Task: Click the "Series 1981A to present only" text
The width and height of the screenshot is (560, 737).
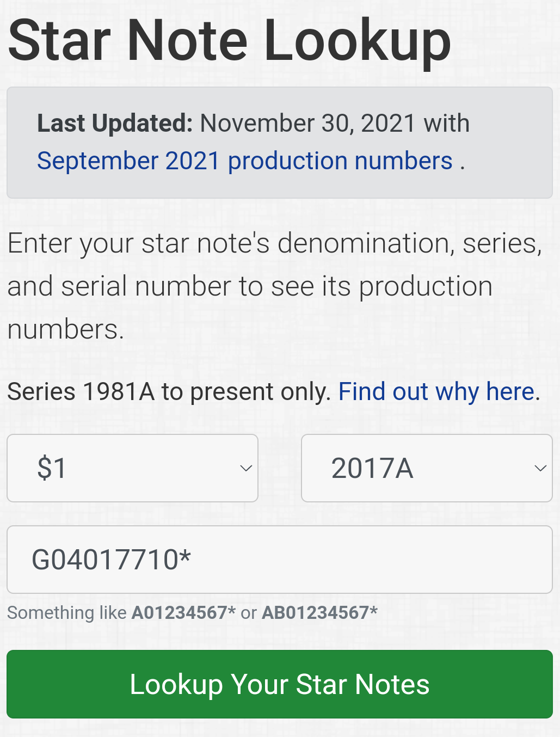Action: [169, 391]
